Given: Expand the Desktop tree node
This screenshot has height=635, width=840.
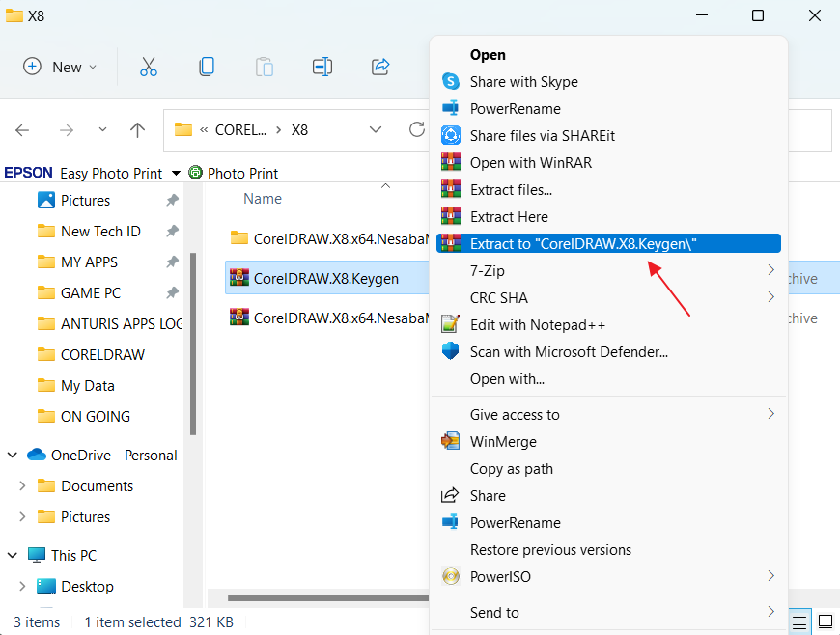Looking at the screenshot, I should 22,587.
